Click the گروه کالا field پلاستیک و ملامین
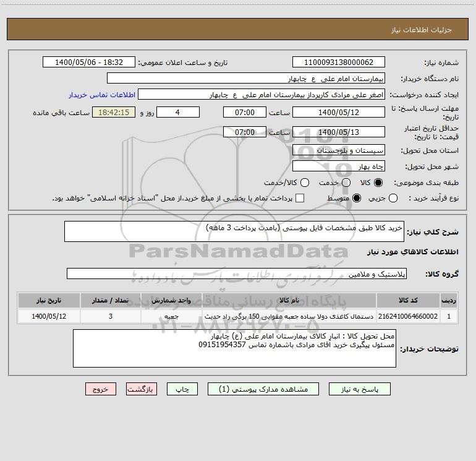This screenshot has width=476, height=461. coord(237,274)
